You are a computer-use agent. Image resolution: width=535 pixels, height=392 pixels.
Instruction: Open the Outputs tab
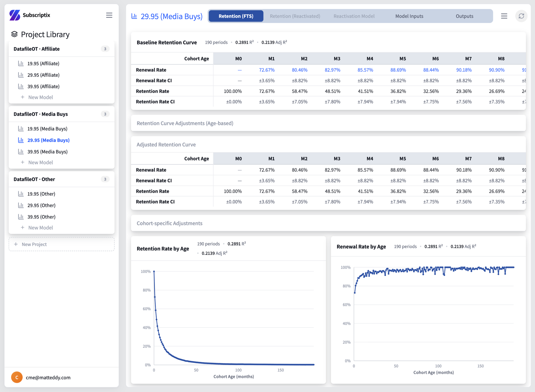click(465, 16)
